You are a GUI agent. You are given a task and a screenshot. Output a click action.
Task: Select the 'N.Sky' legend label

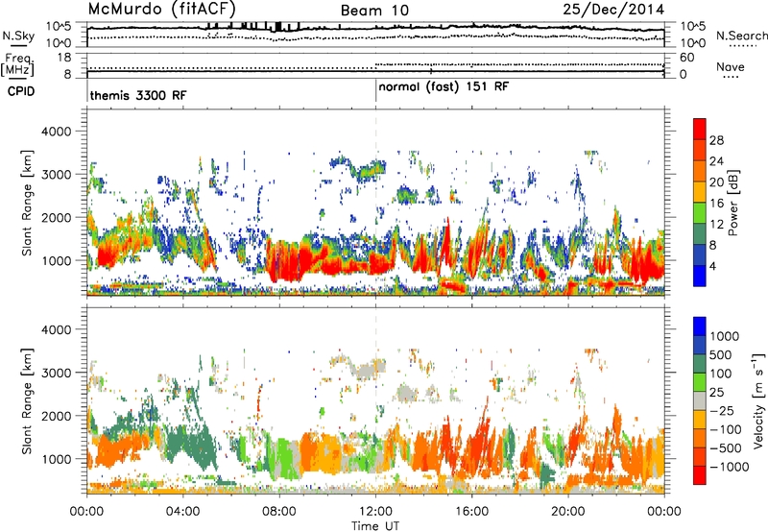click(x=18, y=36)
